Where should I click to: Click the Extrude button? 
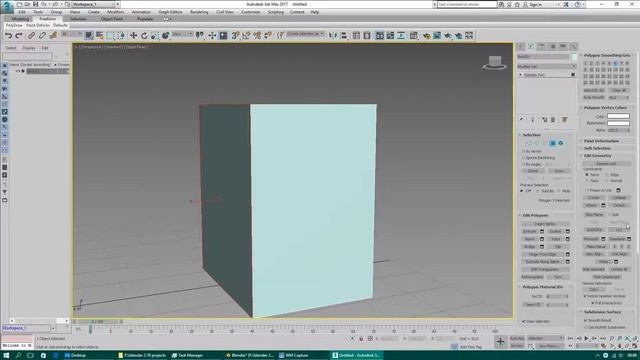click(x=530, y=231)
